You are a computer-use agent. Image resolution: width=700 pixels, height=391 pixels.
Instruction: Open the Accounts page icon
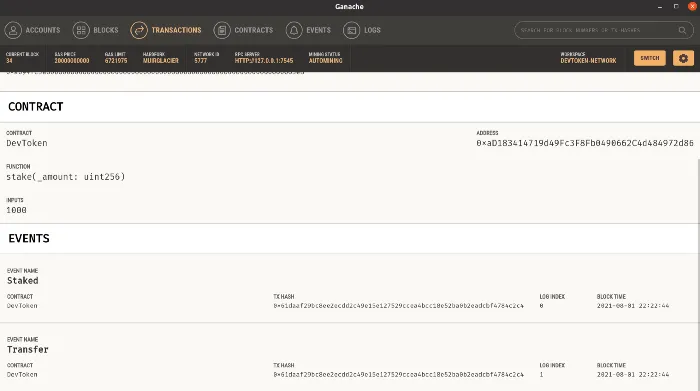tap(13, 30)
